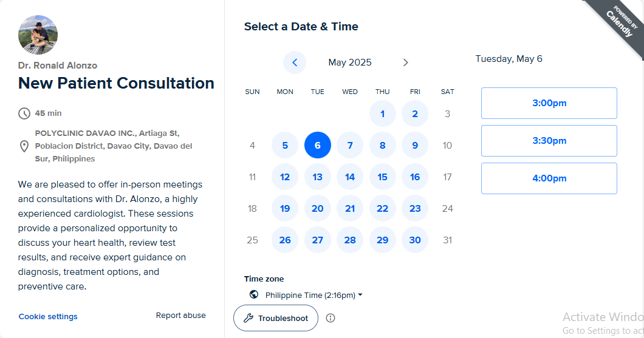
Task: Select the 3:30pm time slot
Action: coord(549,141)
